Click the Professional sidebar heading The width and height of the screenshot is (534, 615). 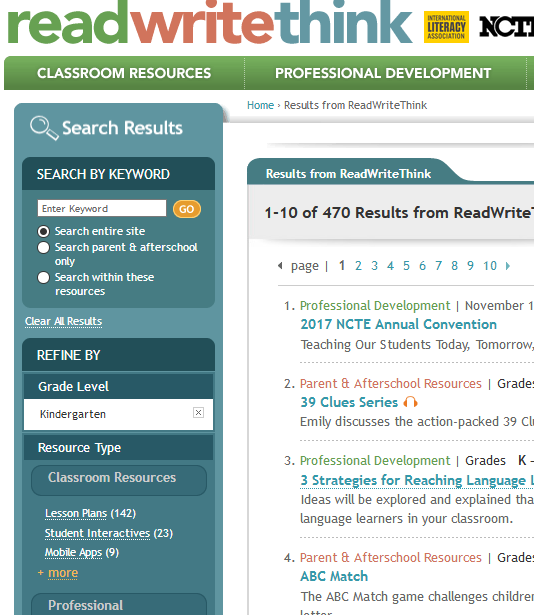point(119,604)
